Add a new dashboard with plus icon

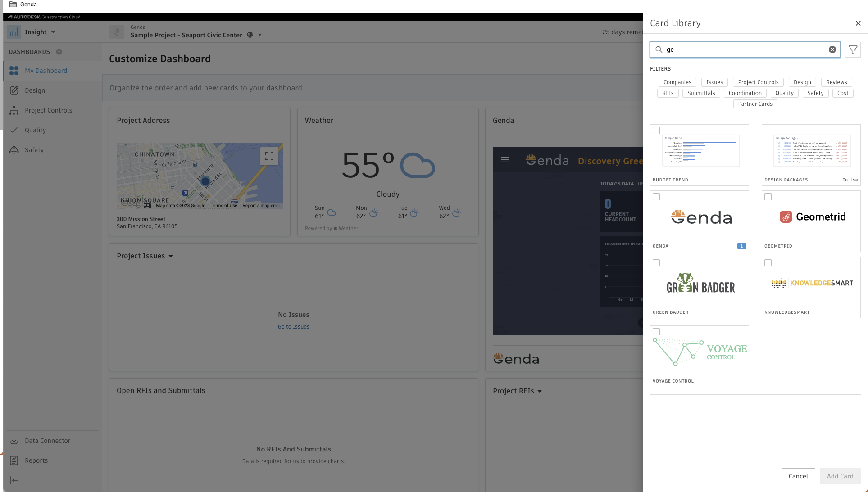[59, 52]
